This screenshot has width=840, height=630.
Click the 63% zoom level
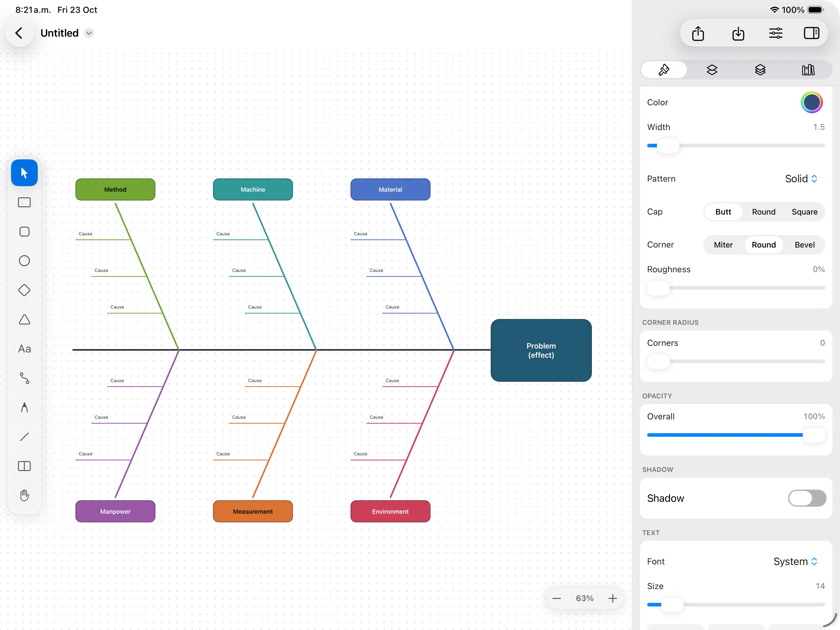coord(585,599)
